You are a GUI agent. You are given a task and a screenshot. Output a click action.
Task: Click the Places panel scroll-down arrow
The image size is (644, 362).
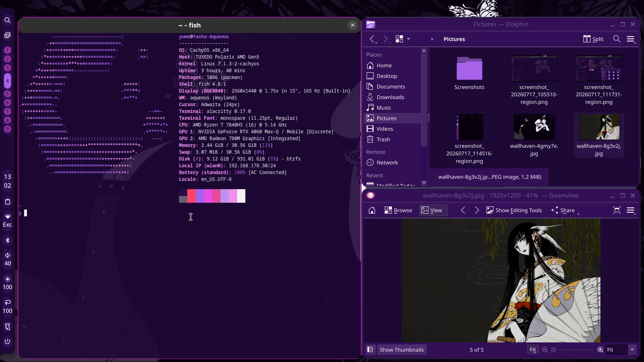click(x=424, y=183)
